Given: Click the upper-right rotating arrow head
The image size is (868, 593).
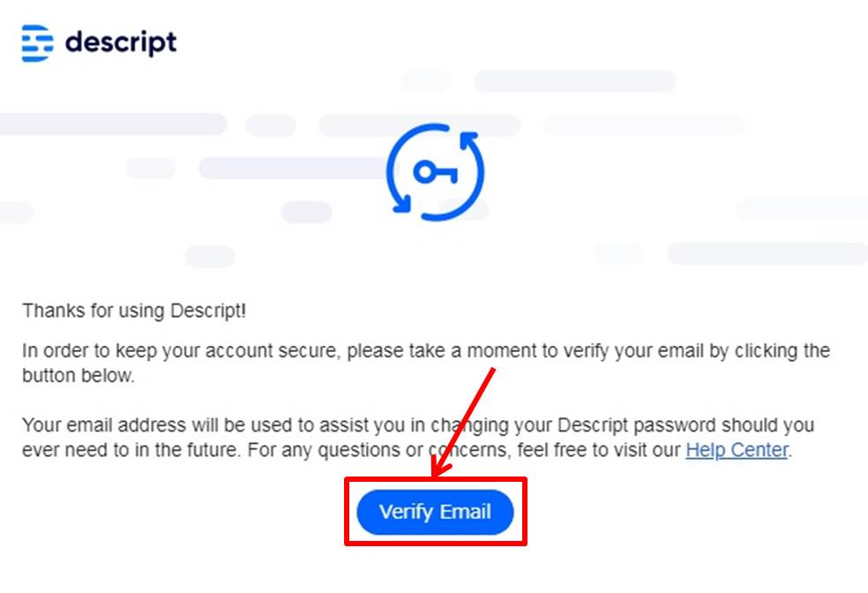Looking at the screenshot, I should [469, 139].
